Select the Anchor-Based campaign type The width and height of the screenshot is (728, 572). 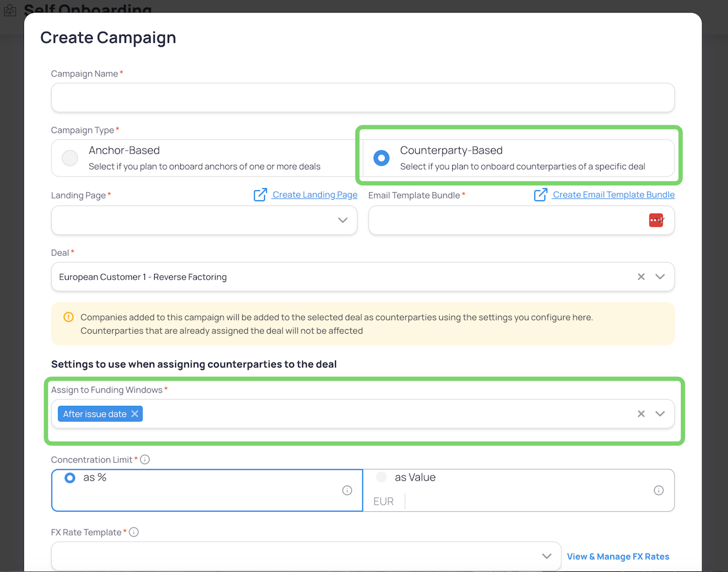[x=70, y=157]
